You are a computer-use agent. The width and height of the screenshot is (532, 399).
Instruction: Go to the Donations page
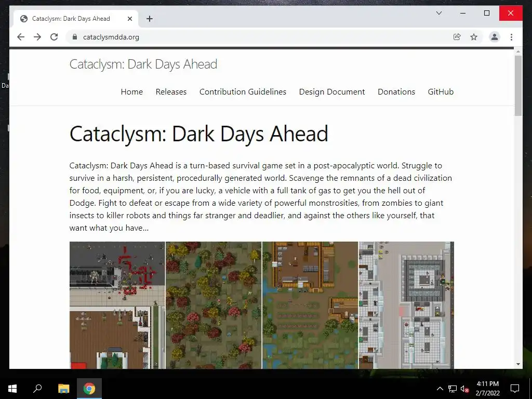pyautogui.click(x=396, y=92)
